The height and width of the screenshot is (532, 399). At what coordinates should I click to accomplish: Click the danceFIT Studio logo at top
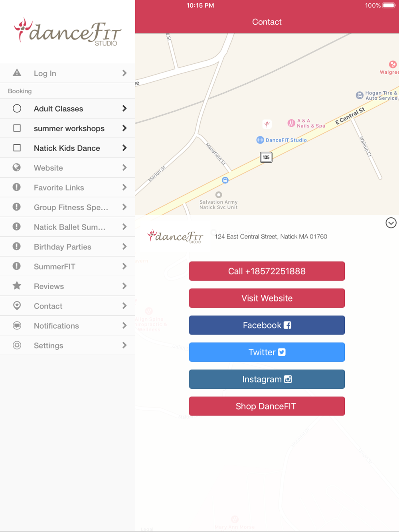pos(67,32)
